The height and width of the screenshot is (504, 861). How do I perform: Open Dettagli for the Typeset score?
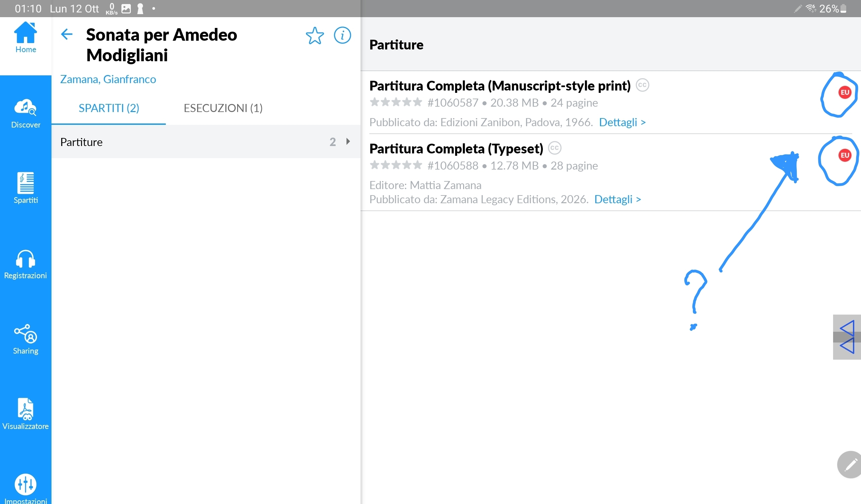(x=618, y=199)
